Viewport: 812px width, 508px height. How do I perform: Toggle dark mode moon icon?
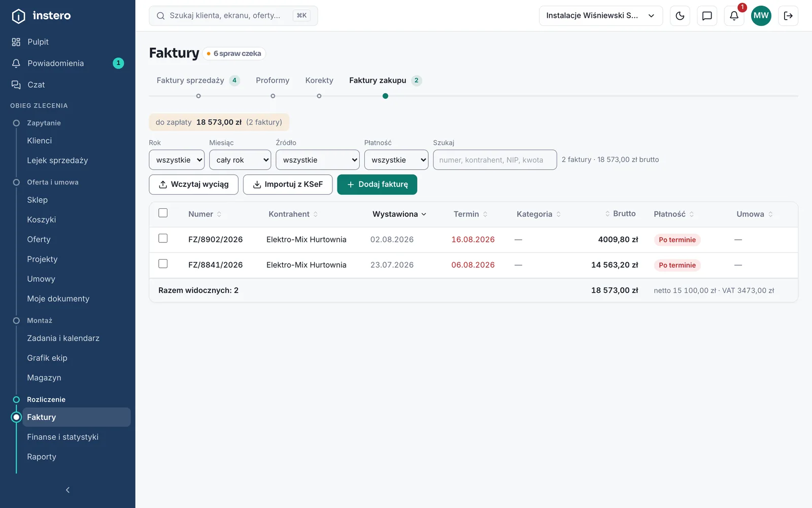(680, 16)
